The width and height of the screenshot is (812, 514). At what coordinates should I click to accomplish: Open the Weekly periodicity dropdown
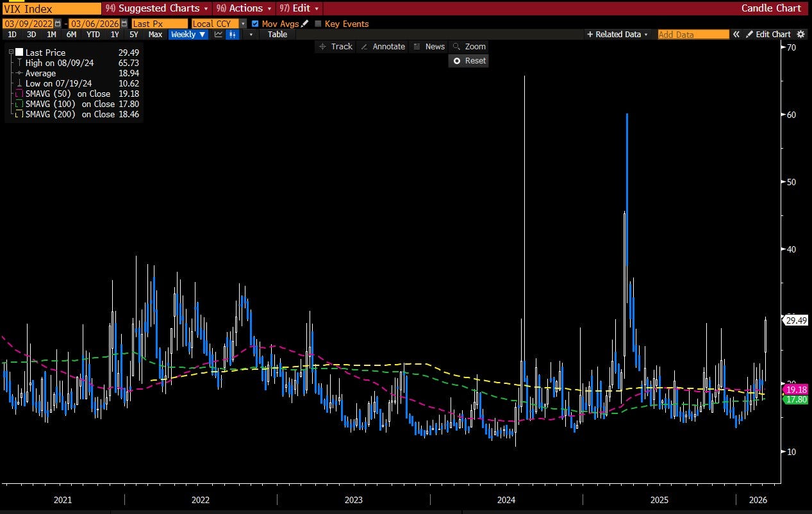[x=188, y=35]
